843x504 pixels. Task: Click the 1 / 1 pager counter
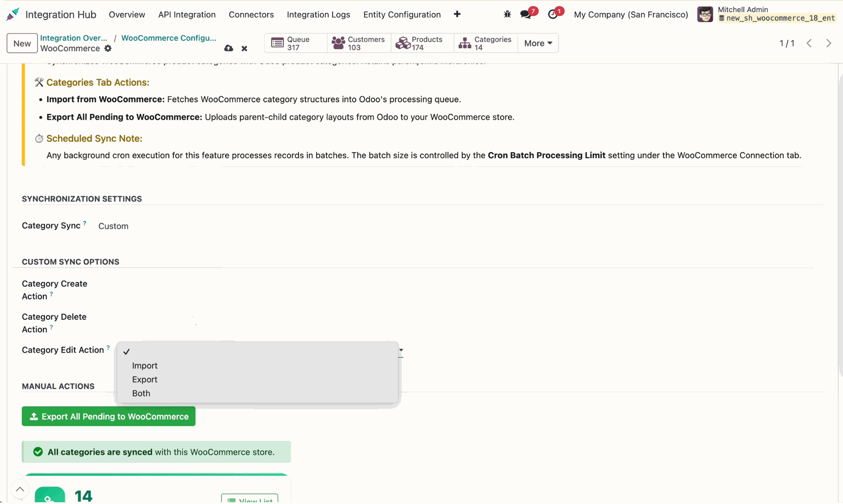tap(787, 43)
